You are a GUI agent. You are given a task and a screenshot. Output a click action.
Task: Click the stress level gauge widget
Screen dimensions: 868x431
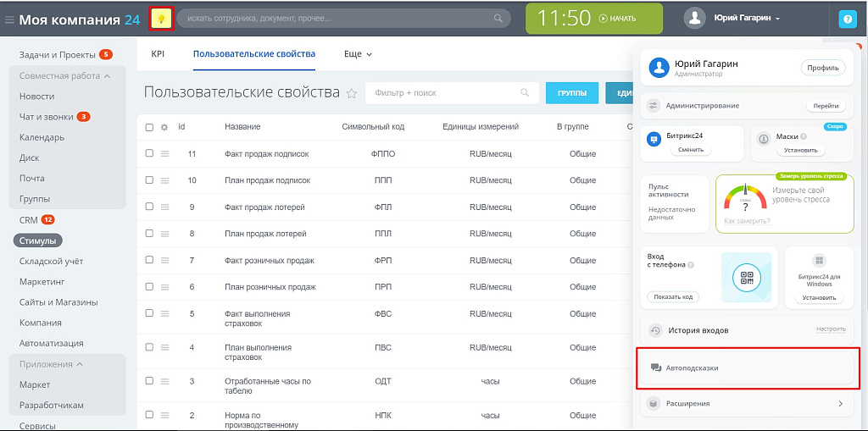(x=744, y=201)
